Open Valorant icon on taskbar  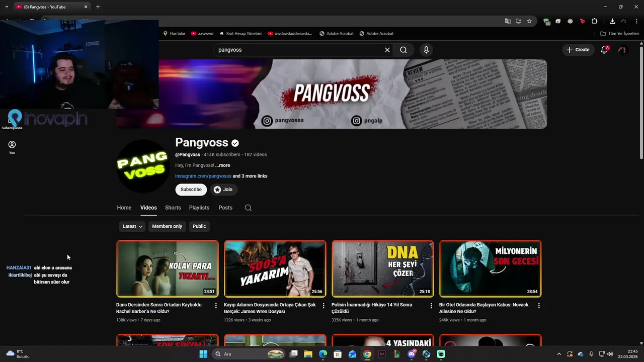pos(382,354)
